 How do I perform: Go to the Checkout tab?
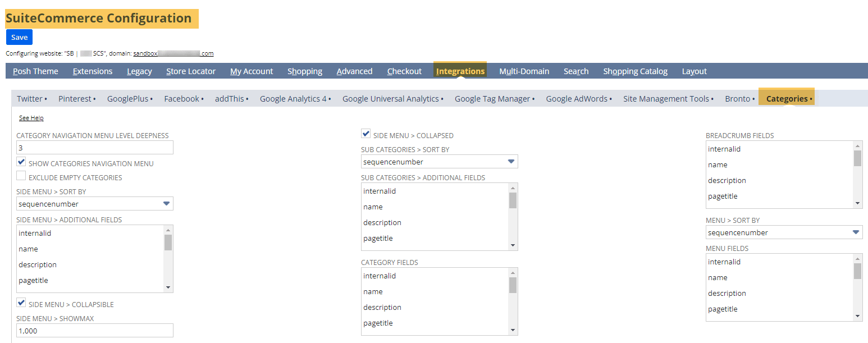click(x=404, y=71)
